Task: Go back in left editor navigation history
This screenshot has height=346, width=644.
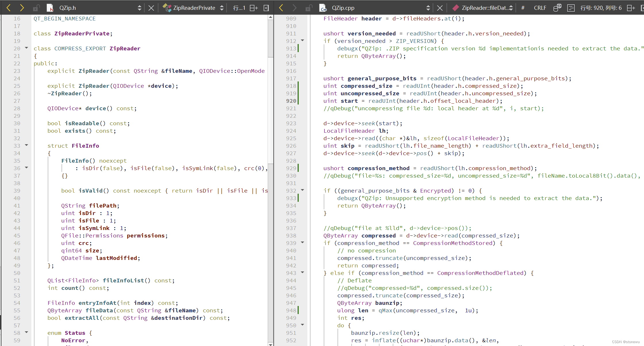Action: [9, 8]
